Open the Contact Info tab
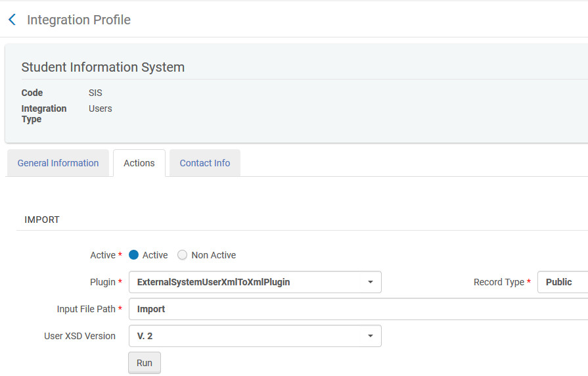 point(205,163)
